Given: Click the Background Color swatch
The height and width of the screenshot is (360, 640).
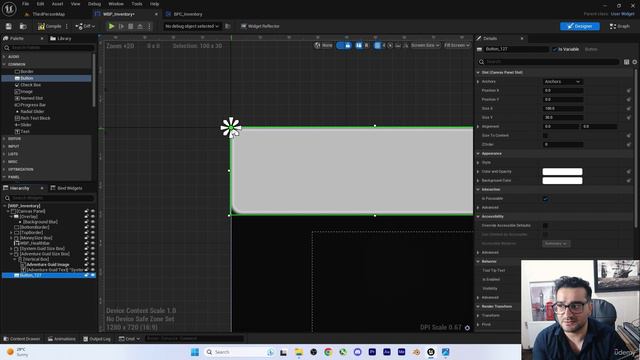Looking at the screenshot, I should [562, 180].
